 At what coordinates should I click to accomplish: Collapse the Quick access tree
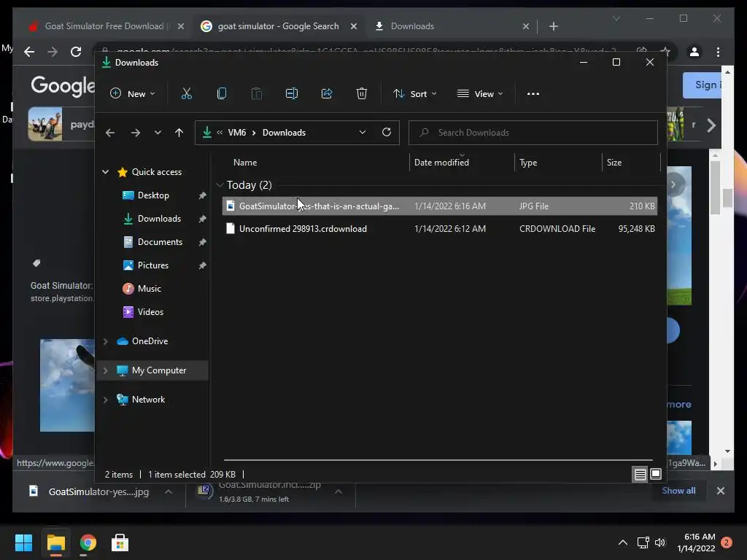pyautogui.click(x=105, y=172)
